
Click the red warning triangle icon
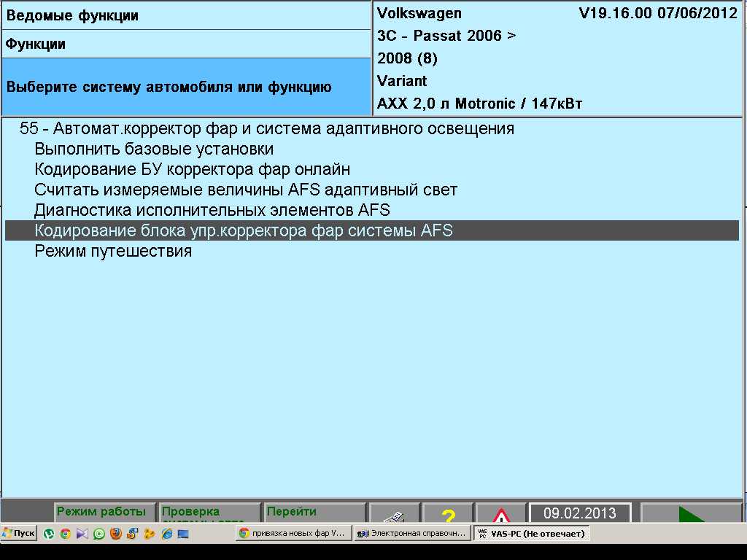(500, 513)
